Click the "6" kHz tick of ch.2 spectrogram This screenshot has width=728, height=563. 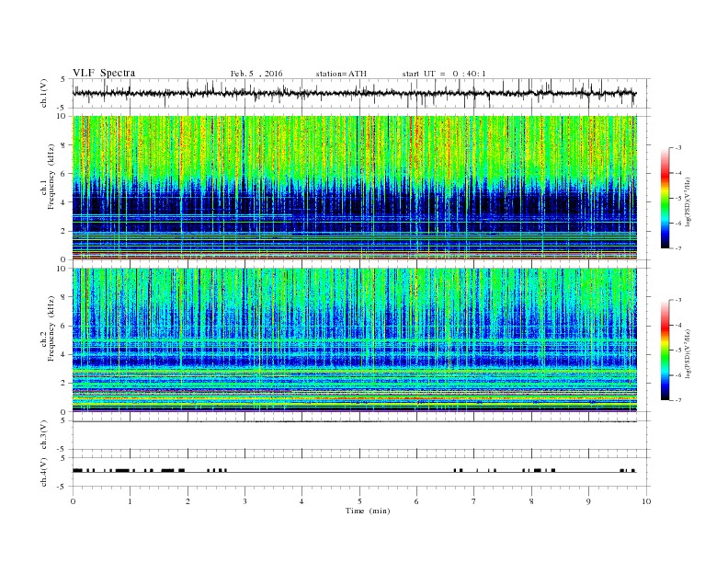pos(64,326)
